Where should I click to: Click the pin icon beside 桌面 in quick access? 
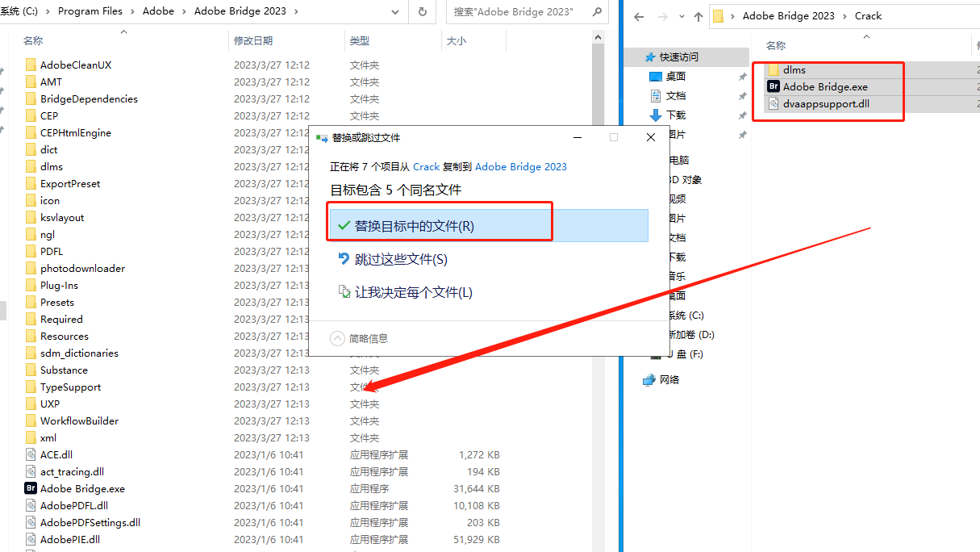point(742,77)
